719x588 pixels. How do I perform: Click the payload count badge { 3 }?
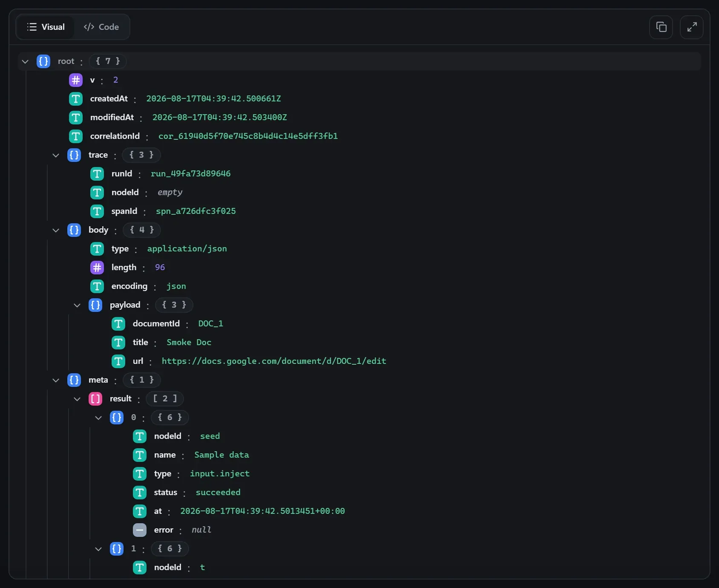tap(174, 305)
